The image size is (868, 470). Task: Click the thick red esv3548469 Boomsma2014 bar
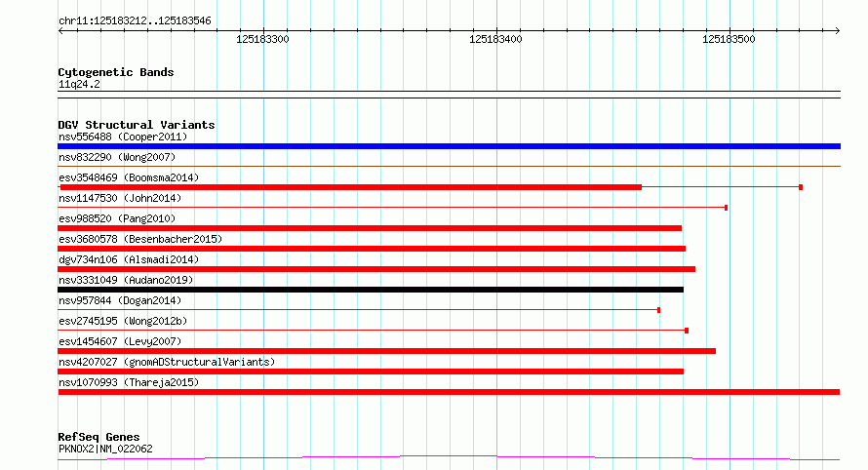350,187
